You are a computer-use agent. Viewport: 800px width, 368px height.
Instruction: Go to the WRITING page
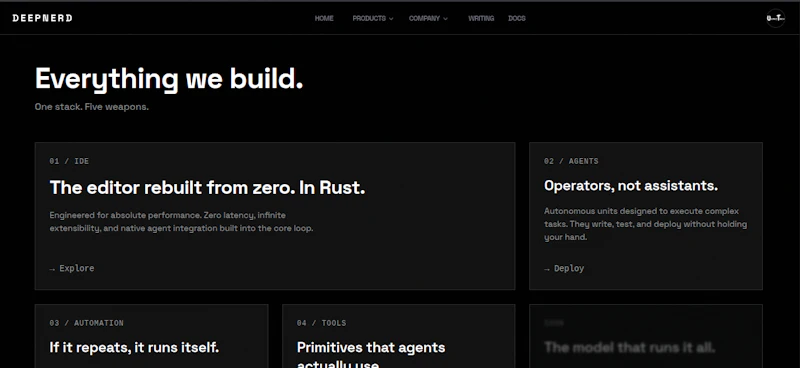point(481,18)
